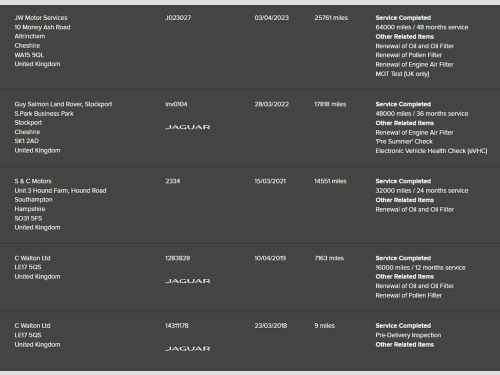The image size is (500, 375).
Task: Select the Guy Salmon Land Rover, Stockport entry
Action: coord(63,104)
